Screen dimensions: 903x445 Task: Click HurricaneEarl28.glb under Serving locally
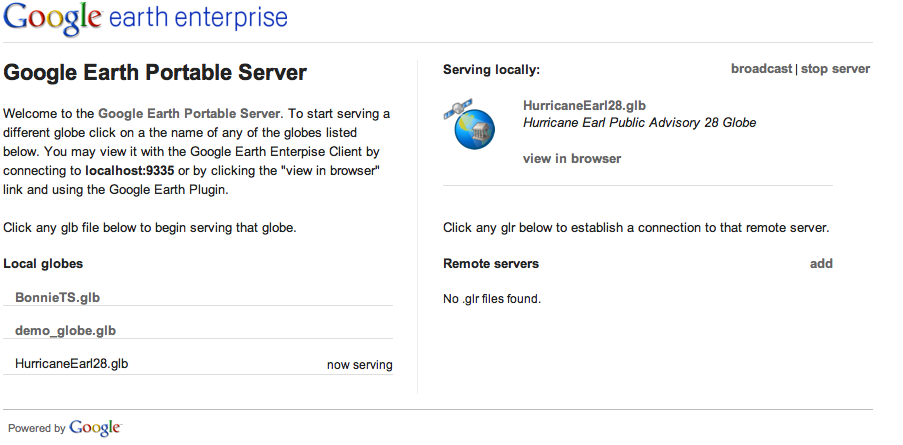(585, 105)
